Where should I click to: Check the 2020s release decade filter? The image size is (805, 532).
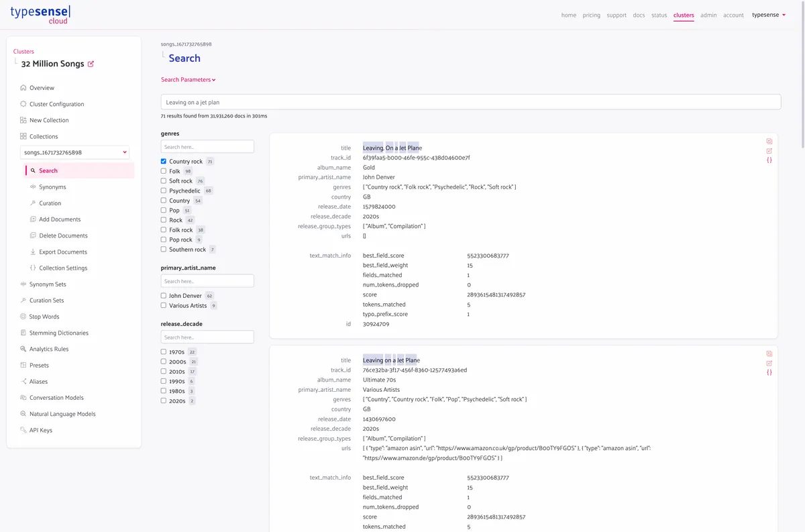(164, 401)
